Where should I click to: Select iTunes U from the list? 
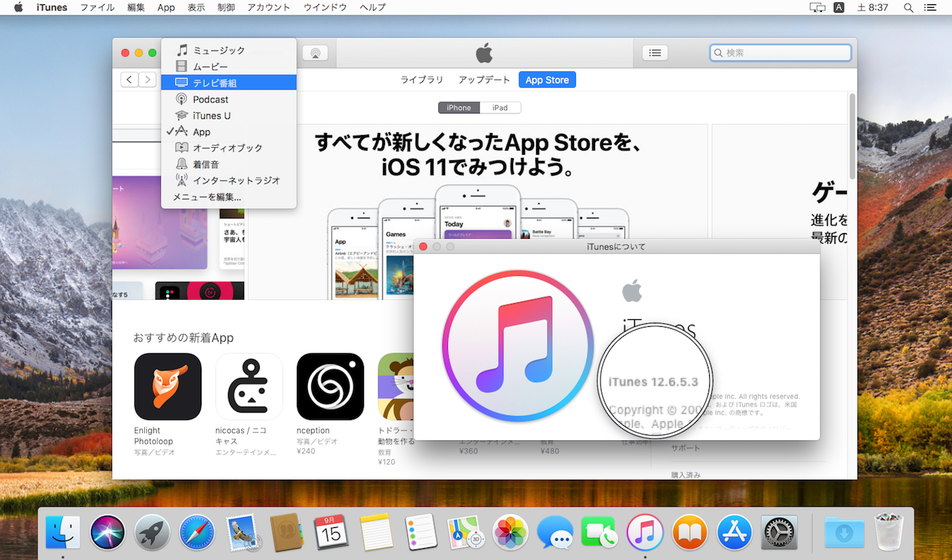coord(229,115)
